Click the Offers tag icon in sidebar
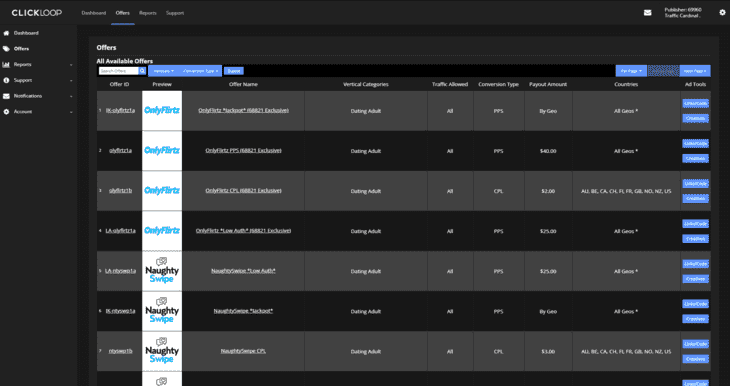The image size is (730, 386). pos(7,49)
